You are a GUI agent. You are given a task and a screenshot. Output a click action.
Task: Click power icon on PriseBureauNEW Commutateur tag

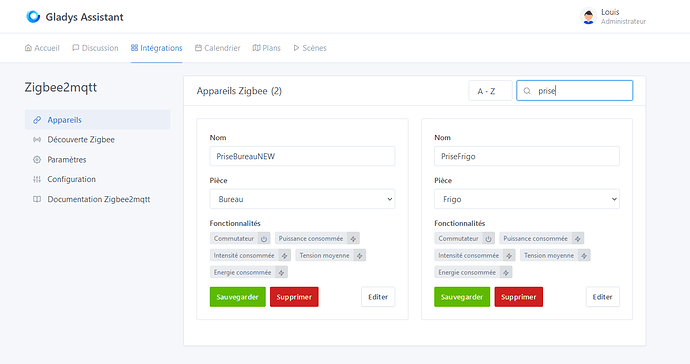click(x=264, y=239)
